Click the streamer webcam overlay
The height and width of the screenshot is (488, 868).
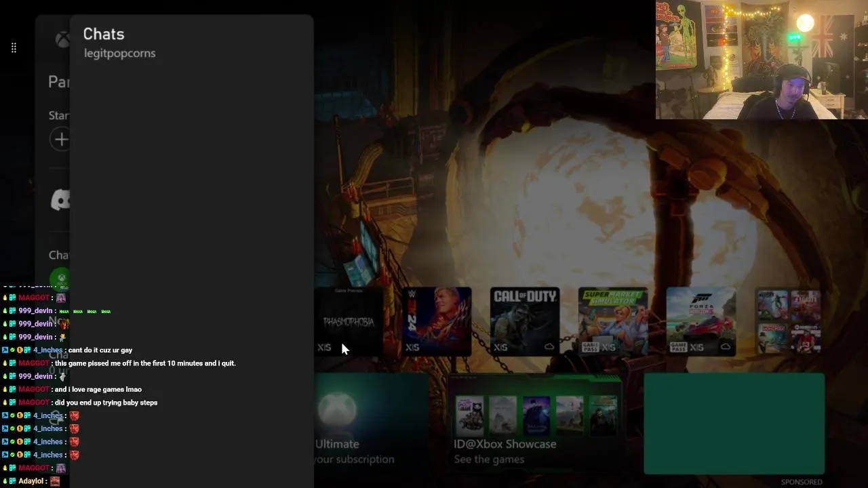(x=762, y=60)
